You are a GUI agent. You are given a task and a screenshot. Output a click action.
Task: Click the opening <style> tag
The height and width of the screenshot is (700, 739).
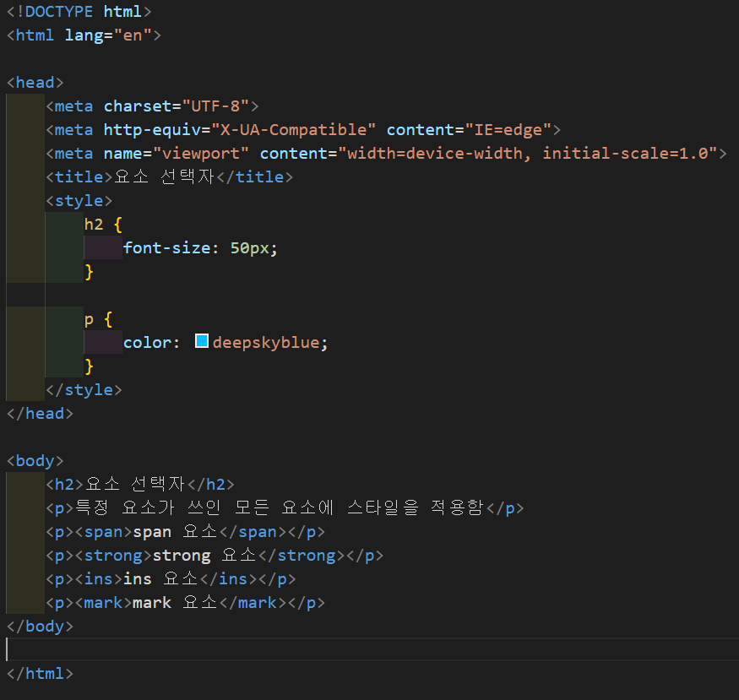coord(79,201)
